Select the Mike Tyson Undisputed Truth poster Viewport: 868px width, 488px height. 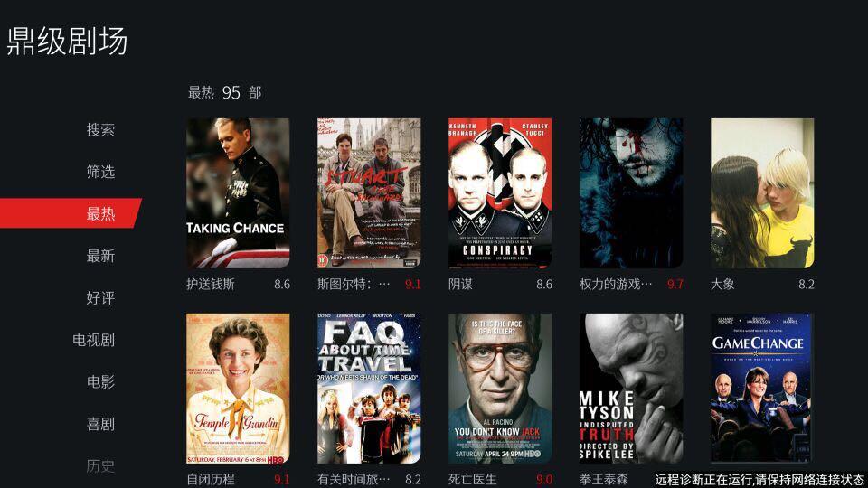point(631,389)
